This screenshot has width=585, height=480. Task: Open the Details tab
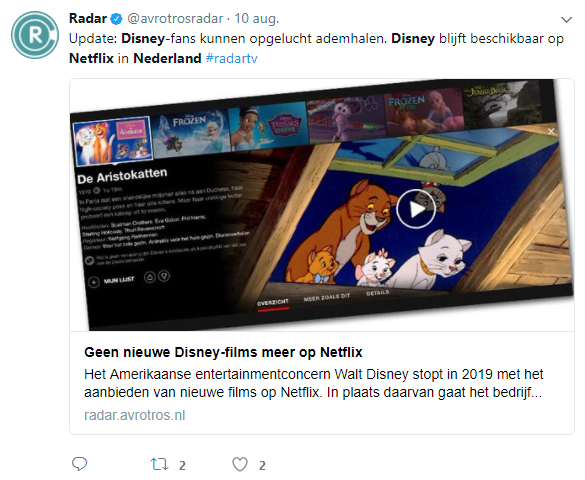click(x=378, y=293)
